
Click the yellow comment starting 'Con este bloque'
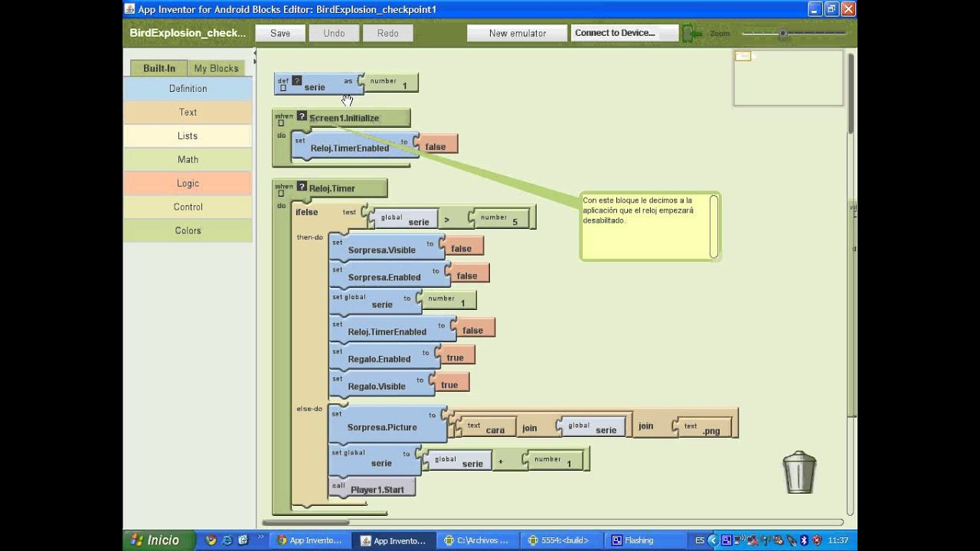(x=650, y=226)
